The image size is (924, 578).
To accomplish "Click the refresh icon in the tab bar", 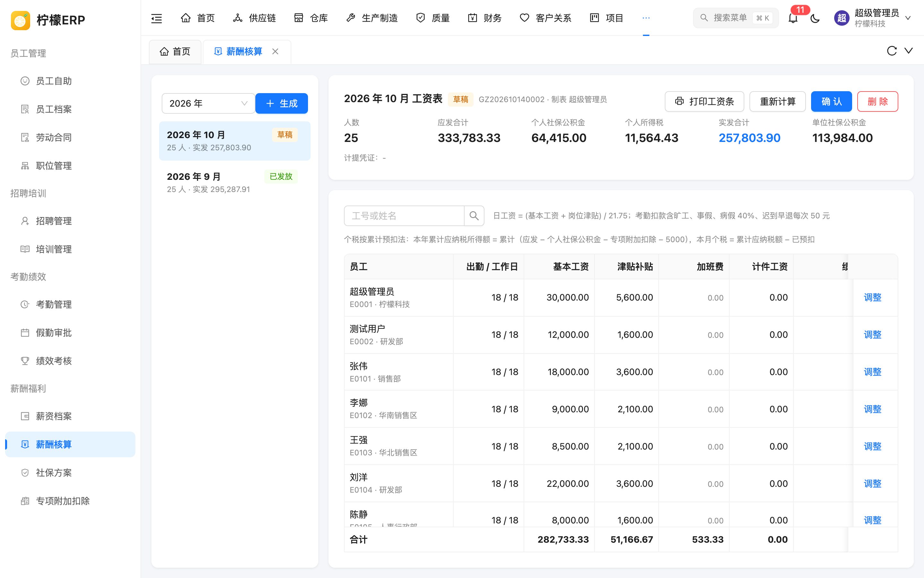I will pyautogui.click(x=892, y=51).
